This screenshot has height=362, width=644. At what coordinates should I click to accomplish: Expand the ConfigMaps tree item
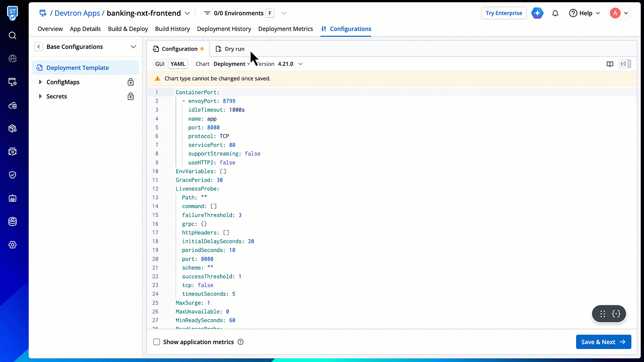tap(40, 82)
